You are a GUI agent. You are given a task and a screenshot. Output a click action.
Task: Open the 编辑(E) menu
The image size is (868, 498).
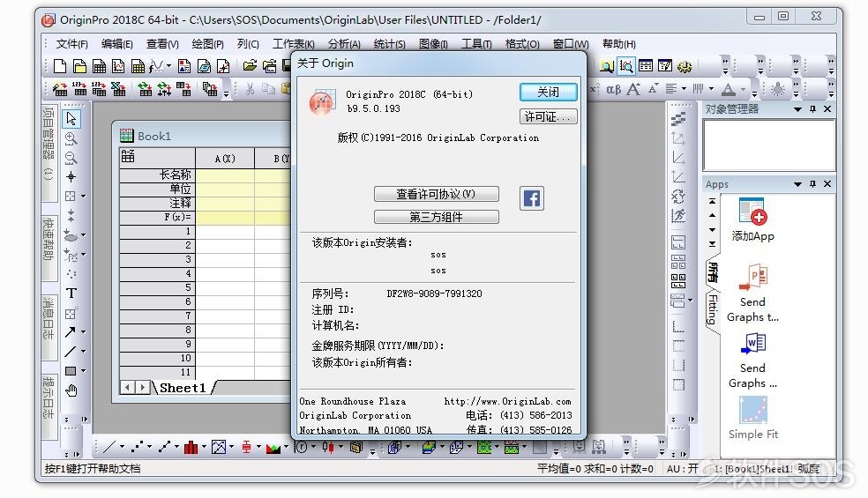click(116, 44)
